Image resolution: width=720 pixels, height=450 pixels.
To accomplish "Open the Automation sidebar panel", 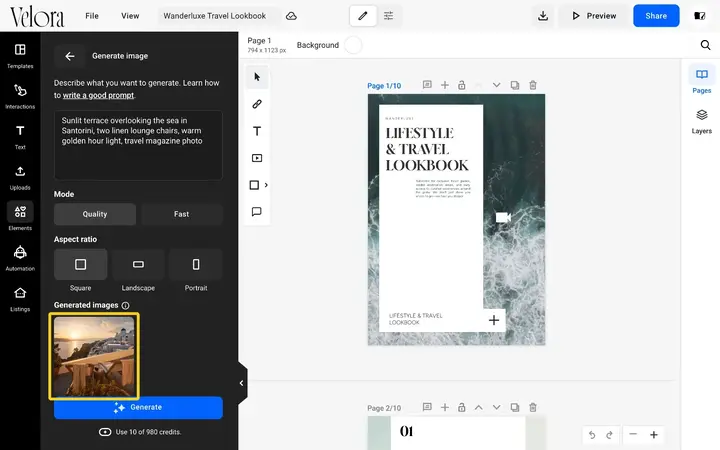I will click(x=20, y=259).
